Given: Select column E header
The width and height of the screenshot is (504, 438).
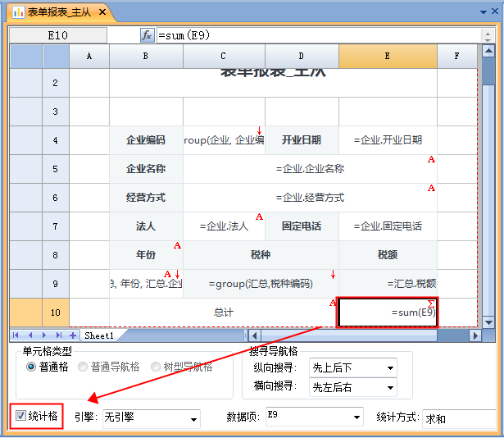Looking at the screenshot, I should tap(387, 57).
